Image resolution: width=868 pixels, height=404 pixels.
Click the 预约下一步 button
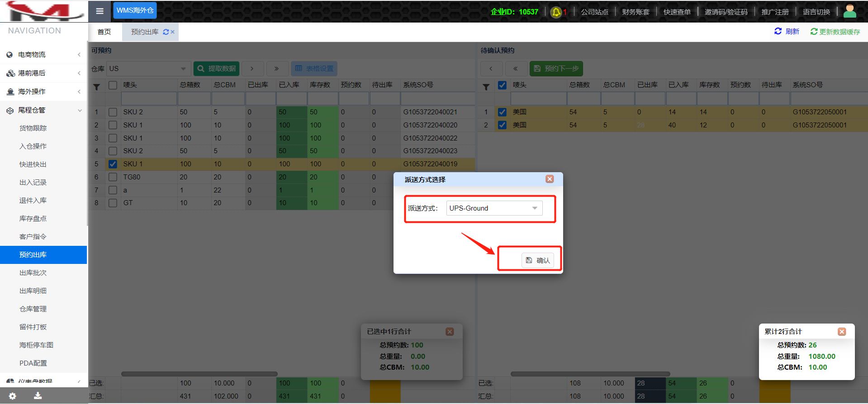click(x=556, y=69)
